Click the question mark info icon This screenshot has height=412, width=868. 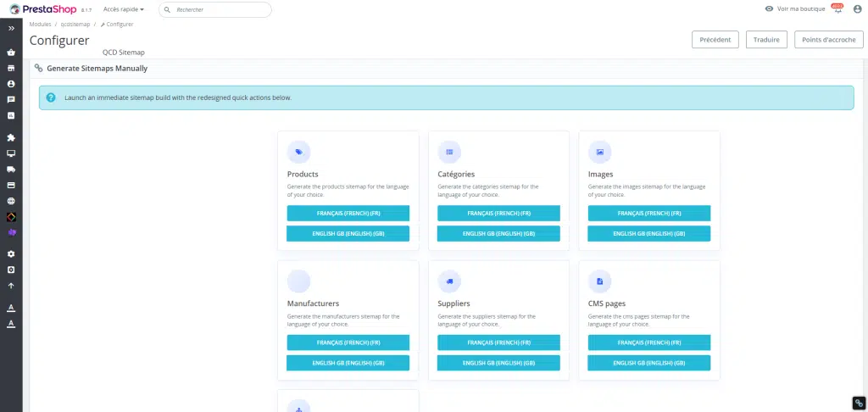(51, 97)
